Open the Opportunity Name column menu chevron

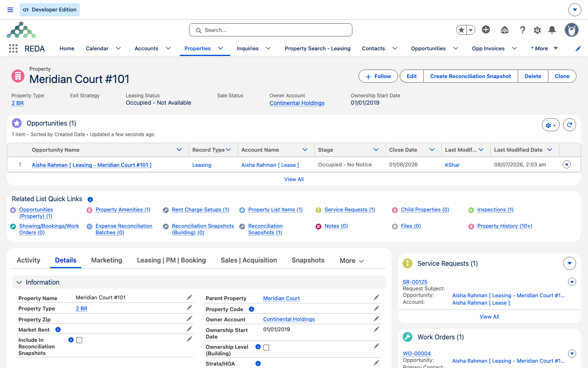point(179,150)
